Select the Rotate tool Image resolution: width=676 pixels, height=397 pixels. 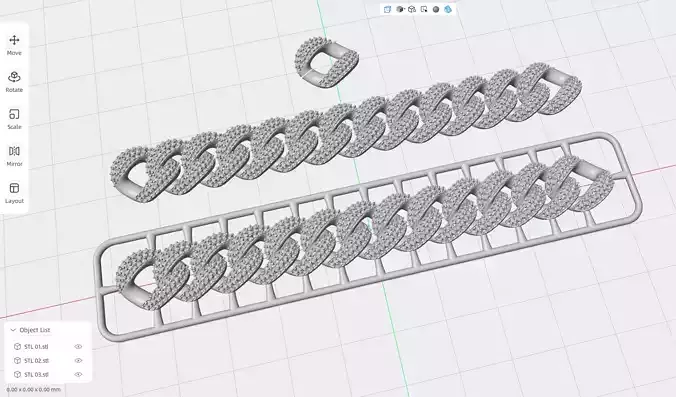tap(14, 82)
